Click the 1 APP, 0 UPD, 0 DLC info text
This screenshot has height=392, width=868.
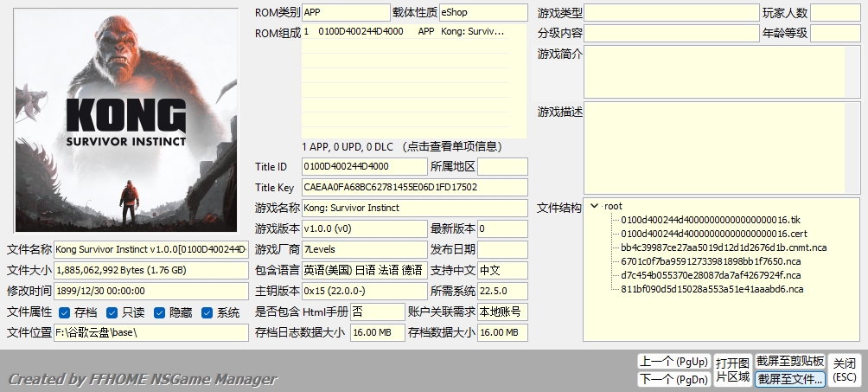pos(403,147)
